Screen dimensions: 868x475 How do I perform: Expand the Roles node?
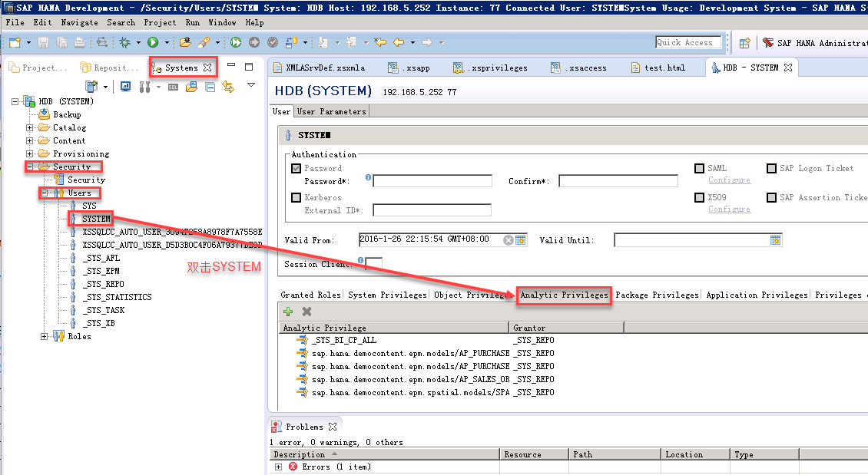(45, 336)
